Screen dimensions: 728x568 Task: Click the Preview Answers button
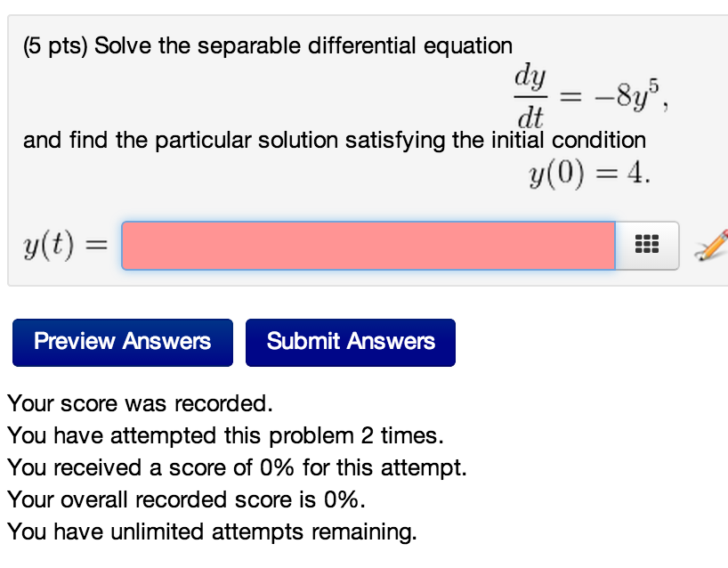122,342
